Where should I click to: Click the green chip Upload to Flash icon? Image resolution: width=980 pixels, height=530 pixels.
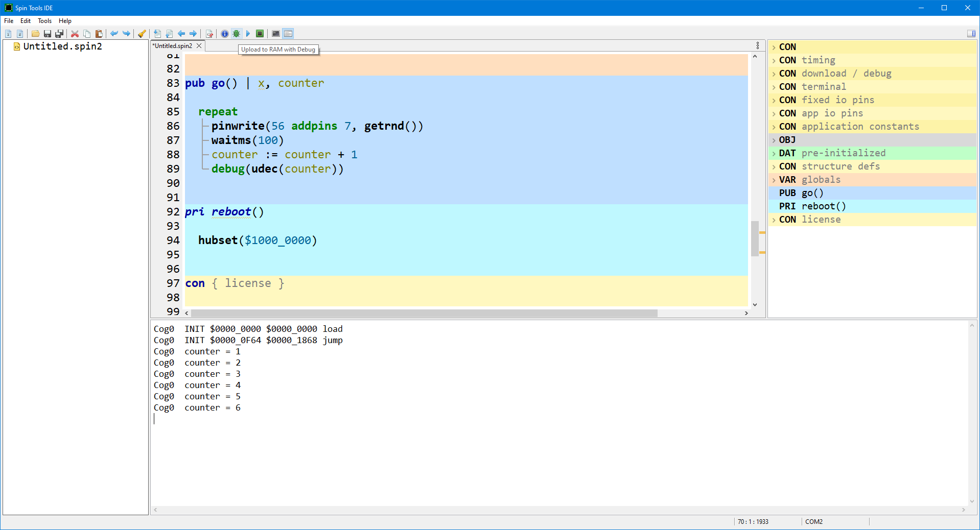click(260, 34)
